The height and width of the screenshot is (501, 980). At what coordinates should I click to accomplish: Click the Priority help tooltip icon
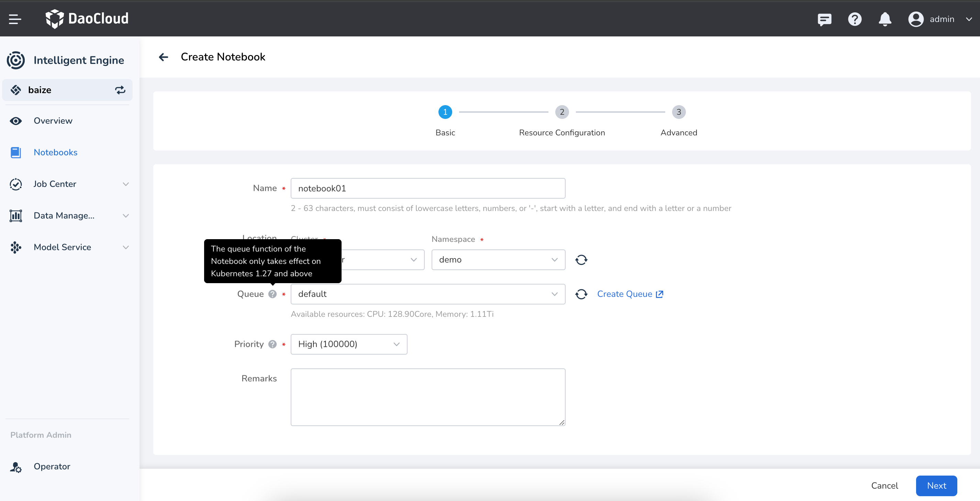pyautogui.click(x=272, y=344)
